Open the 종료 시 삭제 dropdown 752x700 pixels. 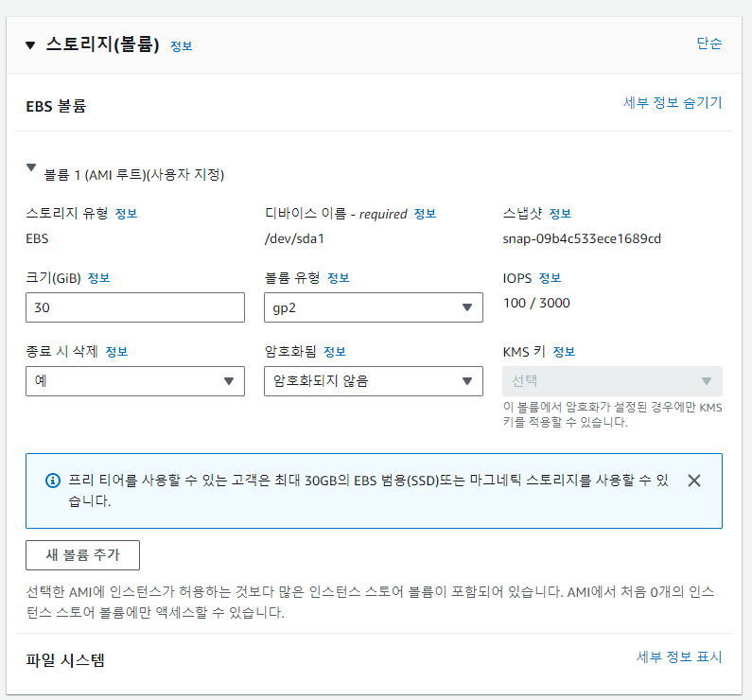point(135,381)
